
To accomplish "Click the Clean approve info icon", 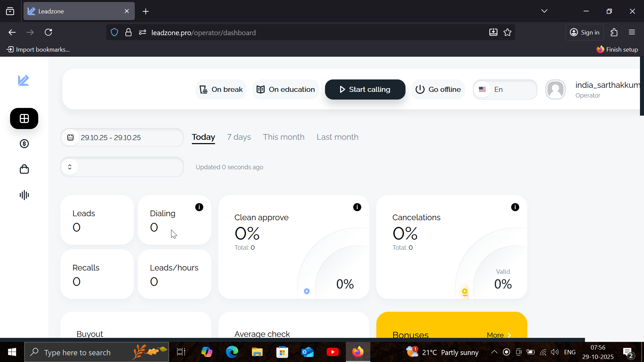I will (x=357, y=207).
